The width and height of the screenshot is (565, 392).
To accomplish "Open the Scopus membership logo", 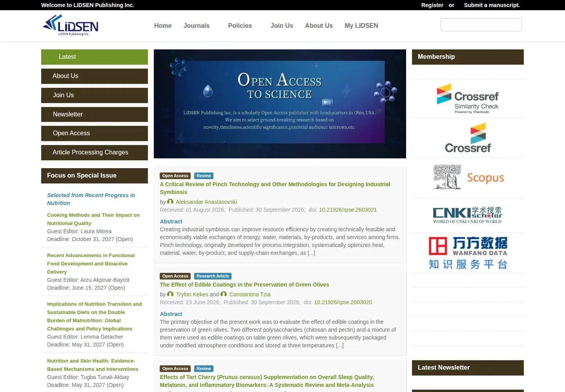I will 468,178.
